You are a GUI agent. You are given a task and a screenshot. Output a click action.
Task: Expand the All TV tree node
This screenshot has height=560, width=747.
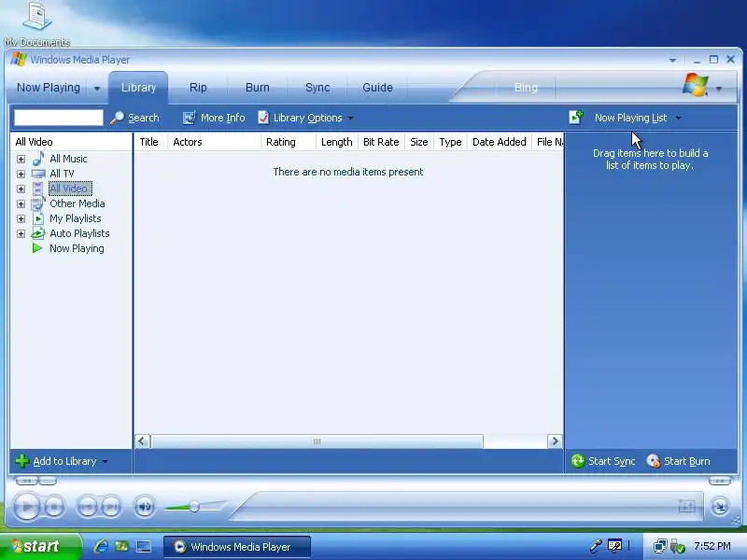(21, 174)
